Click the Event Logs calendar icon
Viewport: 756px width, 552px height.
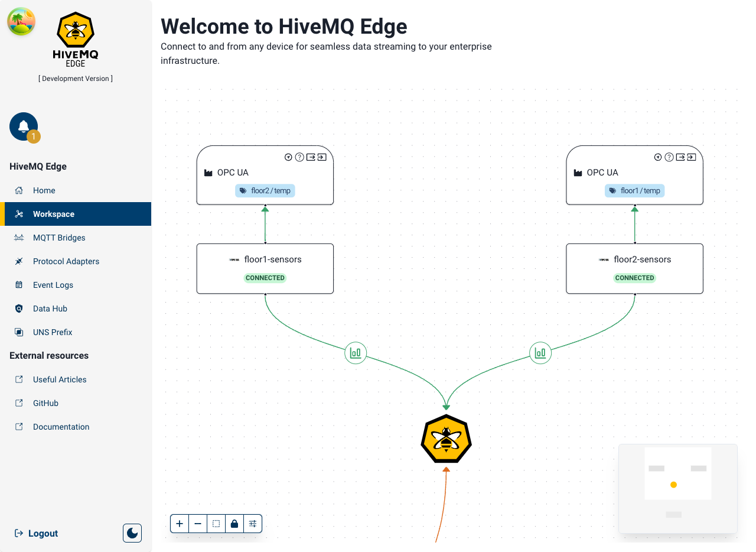(x=19, y=285)
